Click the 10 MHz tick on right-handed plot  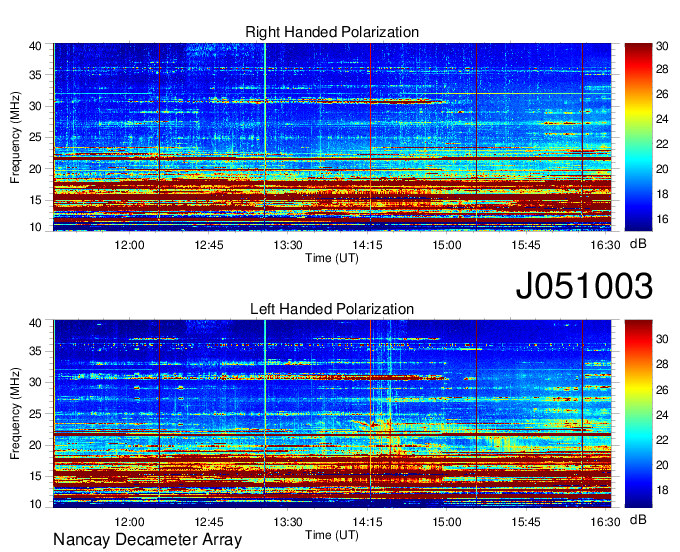click(35, 227)
